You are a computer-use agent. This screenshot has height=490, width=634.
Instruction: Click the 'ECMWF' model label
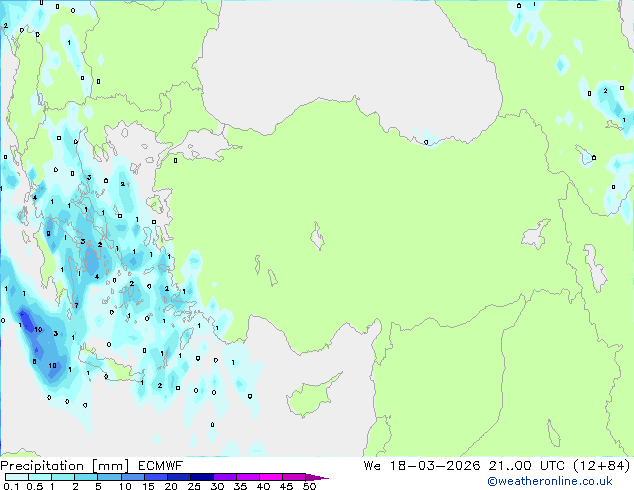click(x=161, y=466)
